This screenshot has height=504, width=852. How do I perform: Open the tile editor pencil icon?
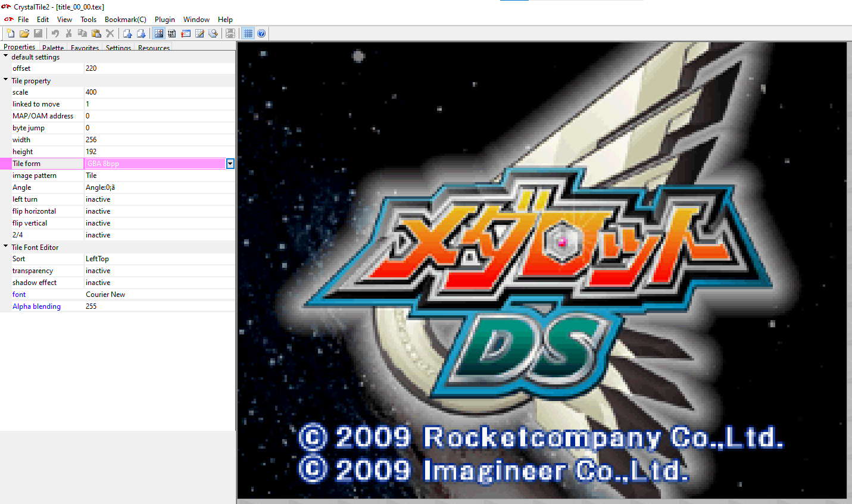(x=199, y=33)
